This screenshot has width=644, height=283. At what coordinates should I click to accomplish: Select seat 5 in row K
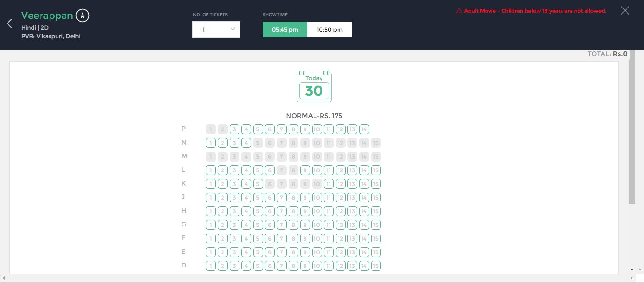(x=258, y=184)
